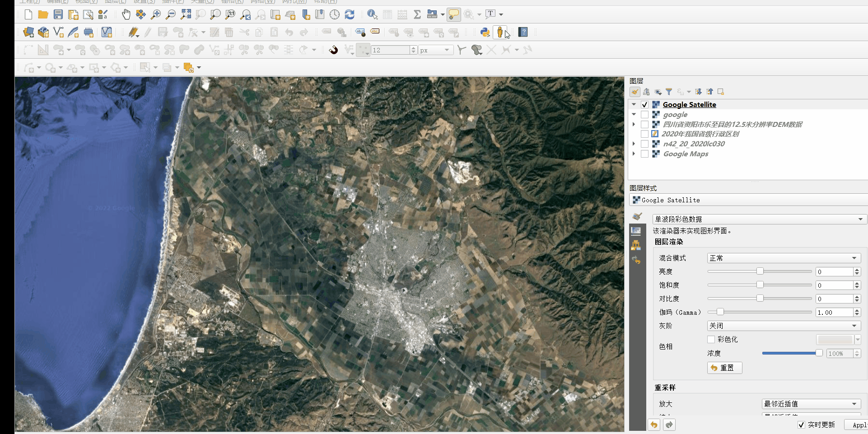The height and width of the screenshot is (434, 868).
Task: Tick the 彩色化 colorize checkbox
Action: click(711, 340)
